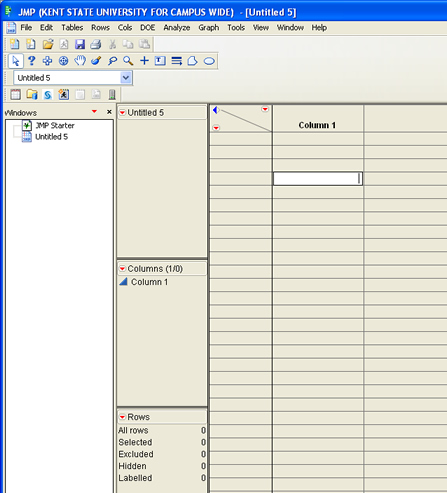This screenshot has width=447, height=493.
Task: Click the print icon in toolbar
Action: 96,44
